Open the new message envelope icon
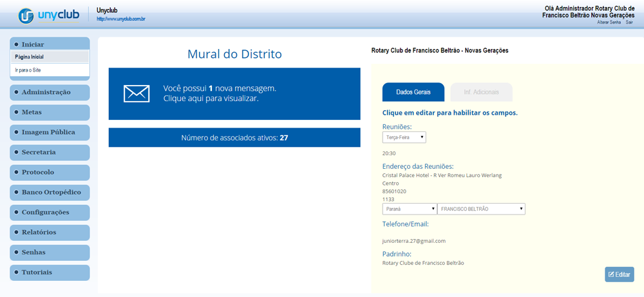 pyautogui.click(x=137, y=93)
